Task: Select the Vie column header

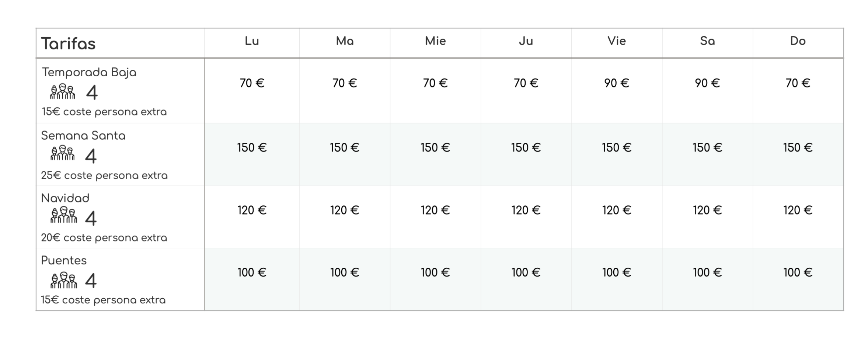Action: (617, 41)
